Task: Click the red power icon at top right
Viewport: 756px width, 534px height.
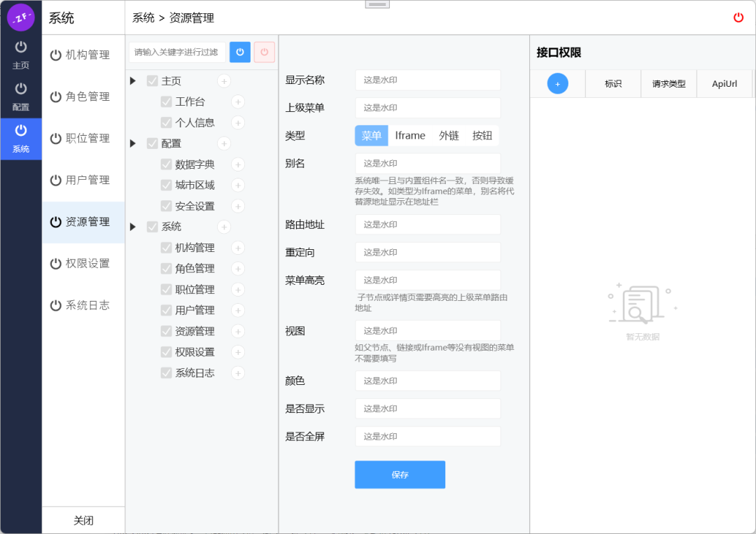Action: pyautogui.click(x=738, y=17)
